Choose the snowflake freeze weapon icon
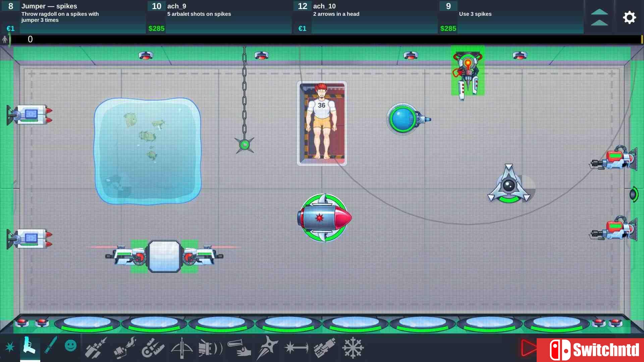This screenshot has width=644, height=362. click(353, 348)
